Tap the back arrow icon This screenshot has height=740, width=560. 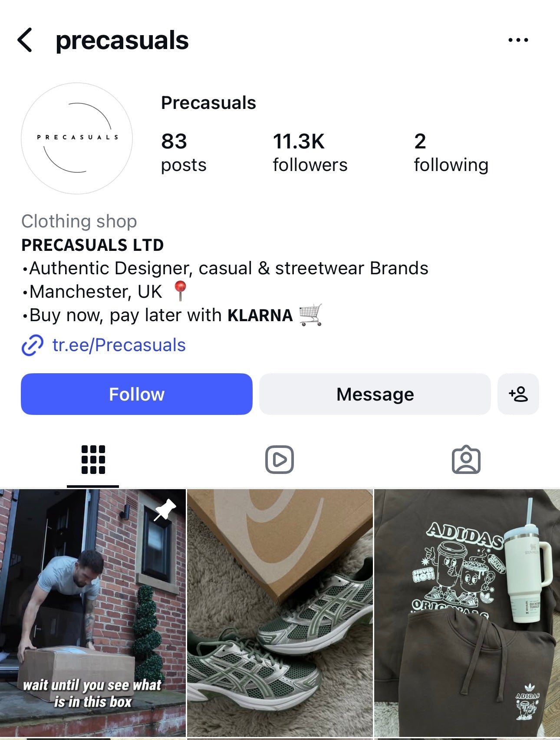[25, 40]
